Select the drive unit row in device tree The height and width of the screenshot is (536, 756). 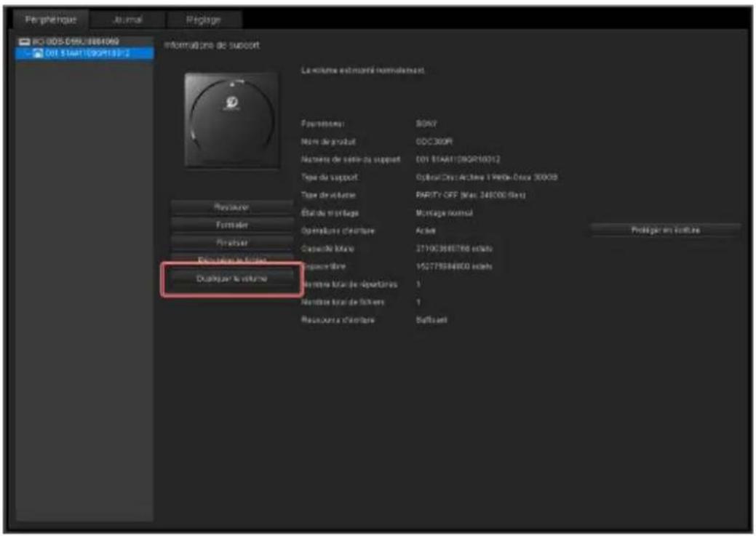tap(85, 42)
